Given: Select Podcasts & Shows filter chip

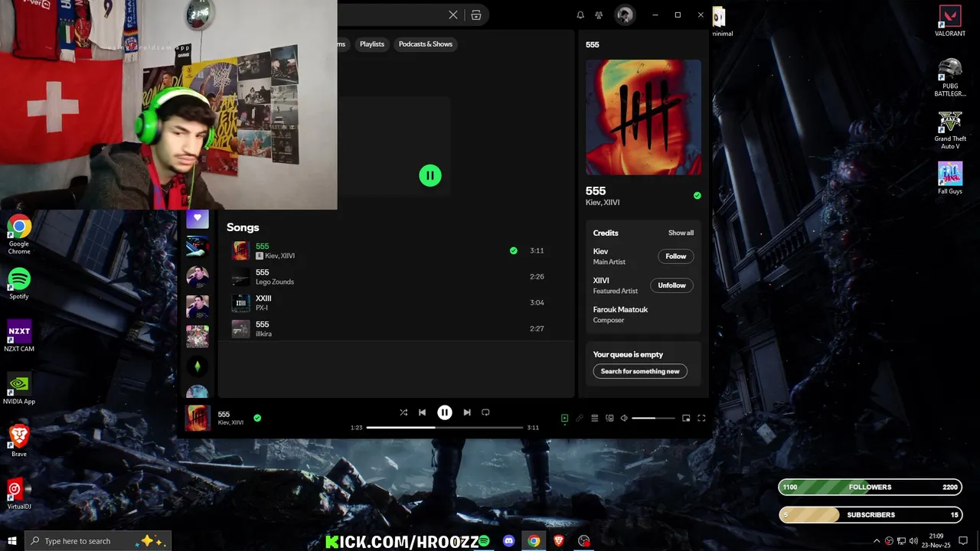Looking at the screenshot, I should click(426, 44).
